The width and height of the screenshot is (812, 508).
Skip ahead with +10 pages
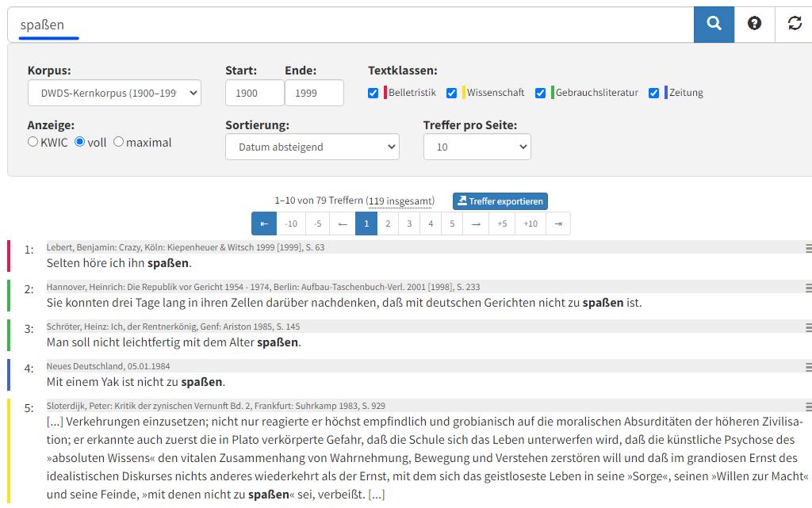coord(530,223)
